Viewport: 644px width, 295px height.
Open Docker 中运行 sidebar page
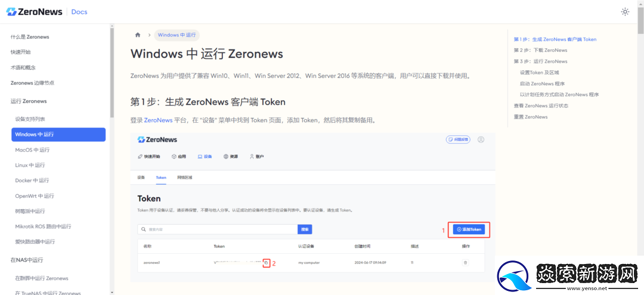tap(32, 180)
